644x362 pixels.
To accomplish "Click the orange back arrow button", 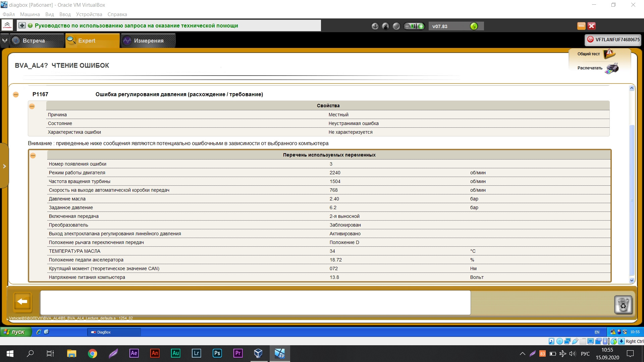I will [x=22, y=302].
